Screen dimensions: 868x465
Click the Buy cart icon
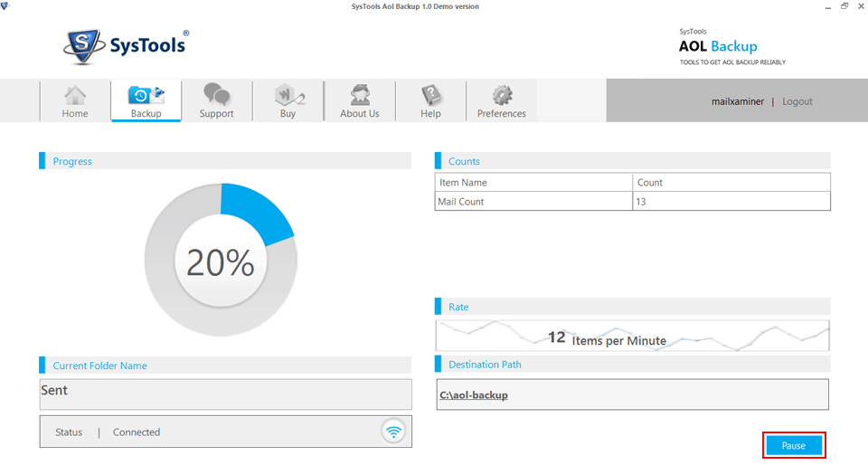tap(289, 95)
